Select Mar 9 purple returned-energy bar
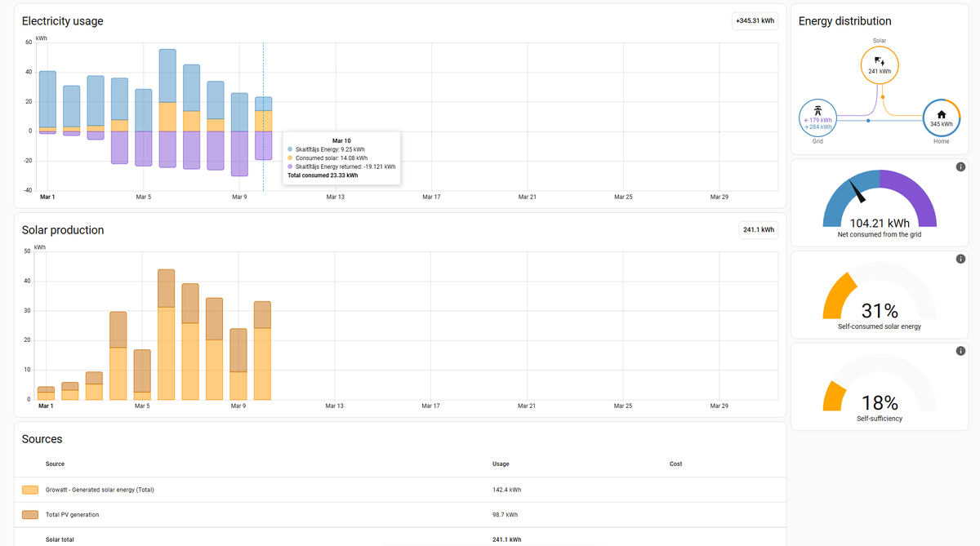Viewport: 980px width, 546px height. click(x=239, y=153)
